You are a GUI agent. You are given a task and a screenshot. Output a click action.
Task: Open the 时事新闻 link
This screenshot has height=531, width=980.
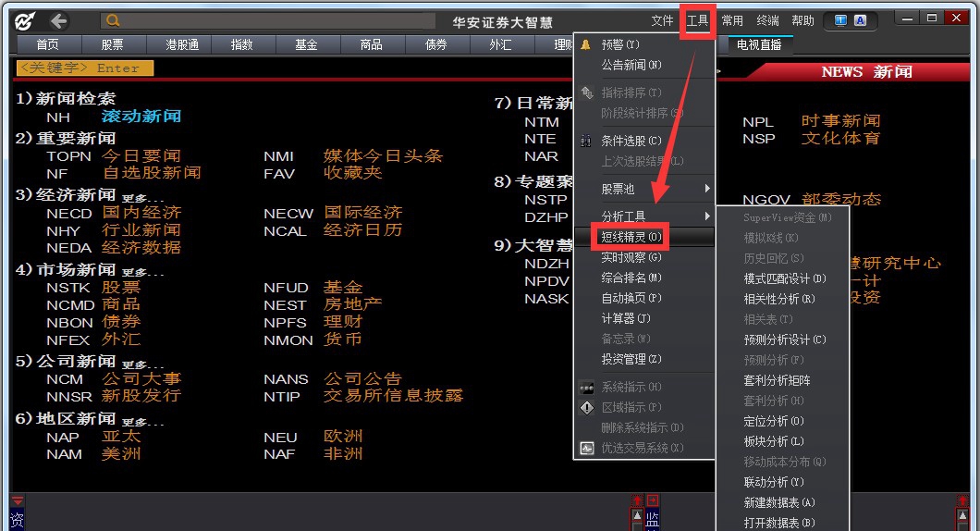pyautogui.click(x=840, y=120)
